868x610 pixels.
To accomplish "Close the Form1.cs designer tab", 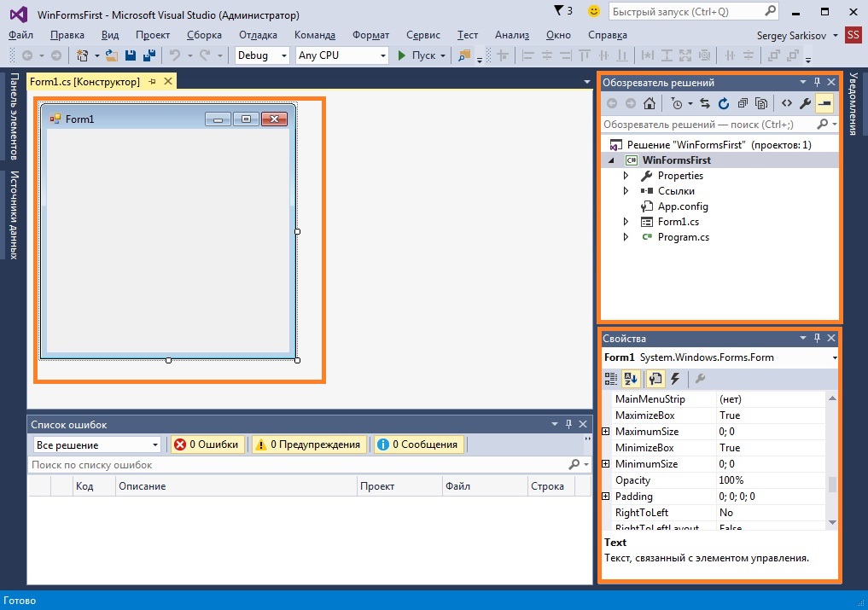I will pyautogui.click(x=168, y=81).
